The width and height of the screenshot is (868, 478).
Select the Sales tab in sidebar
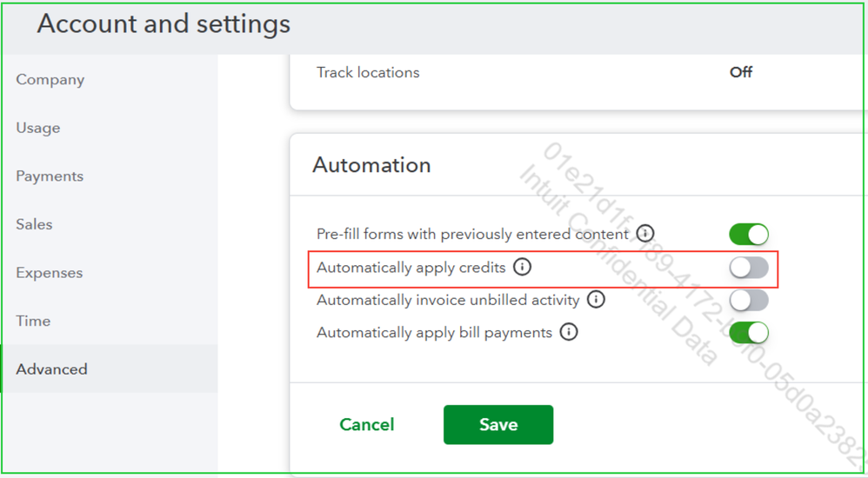[x=35, y=224]
